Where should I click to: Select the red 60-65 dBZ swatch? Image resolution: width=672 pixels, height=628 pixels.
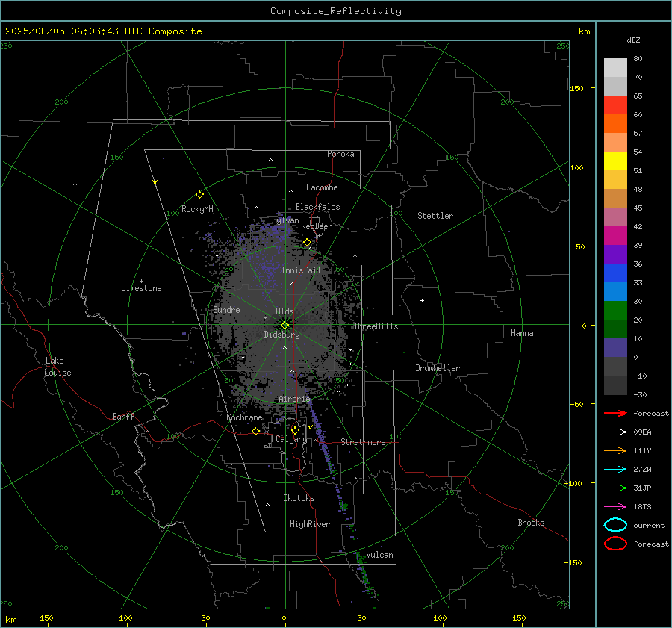coord(615,105)
